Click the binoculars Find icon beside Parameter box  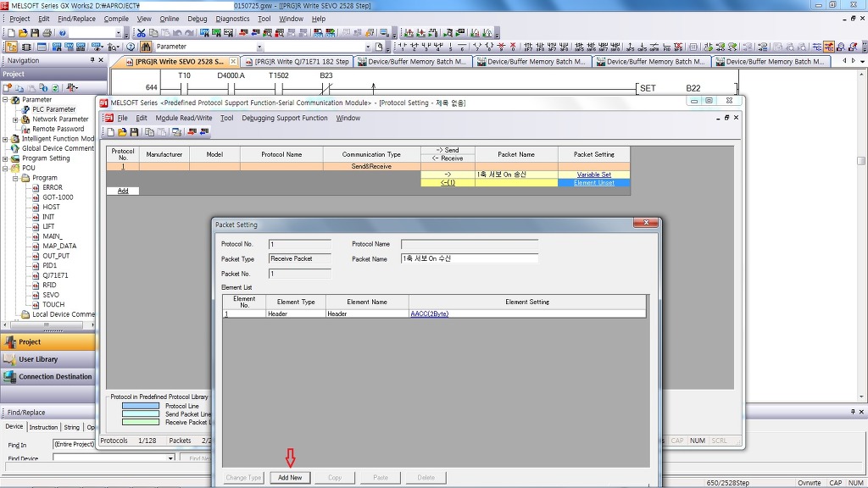coord(146,47)
